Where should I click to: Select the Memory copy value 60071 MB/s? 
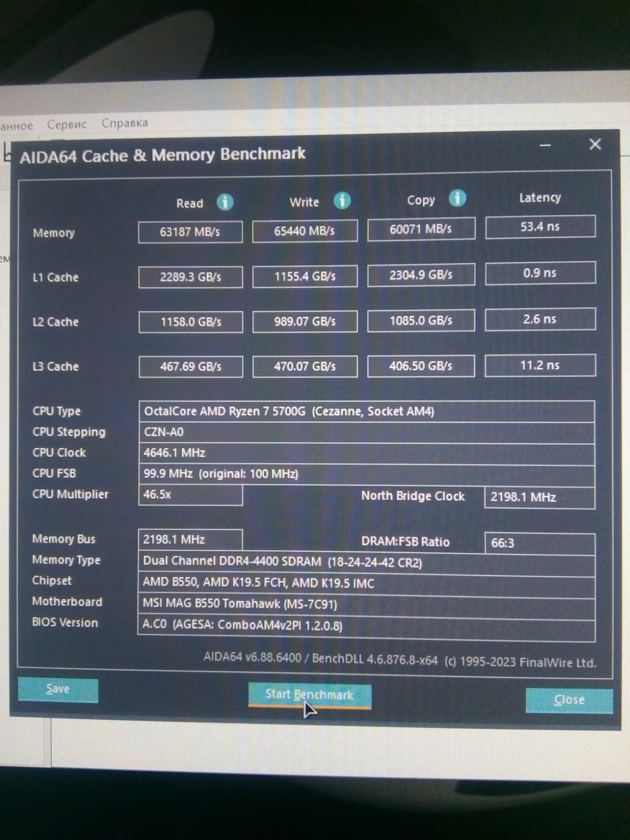tap(421, 229)
